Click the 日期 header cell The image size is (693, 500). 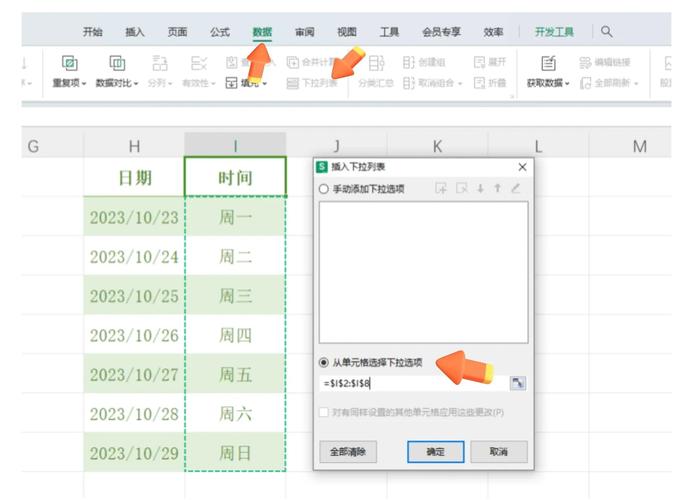click(x=134, y=177)
